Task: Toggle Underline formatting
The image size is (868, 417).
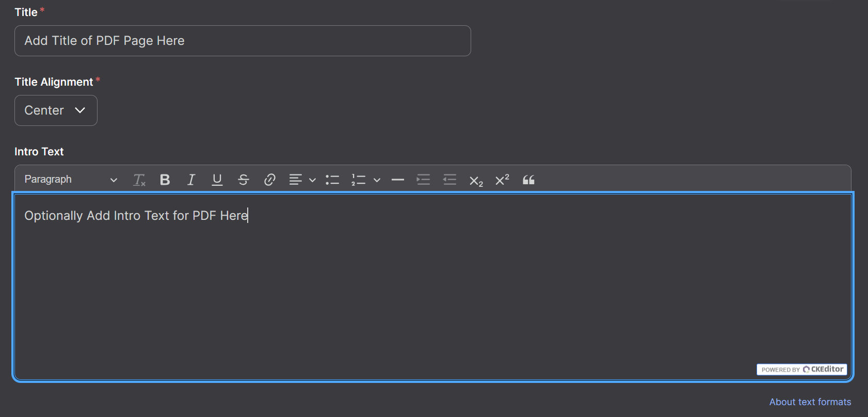Action: pyautogui.click(x=217, y=180)
